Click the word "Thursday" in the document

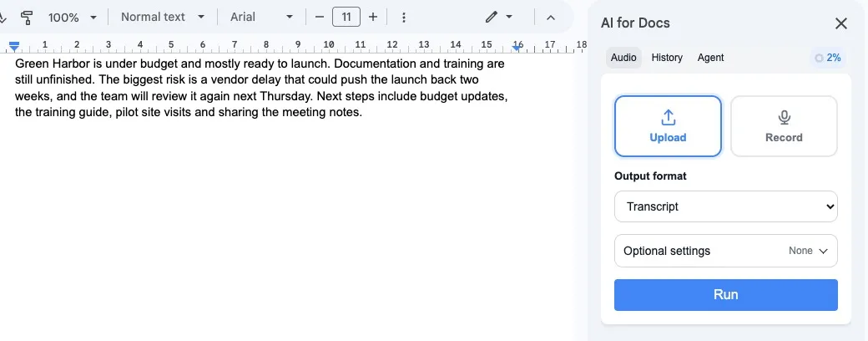click(286, 96)
